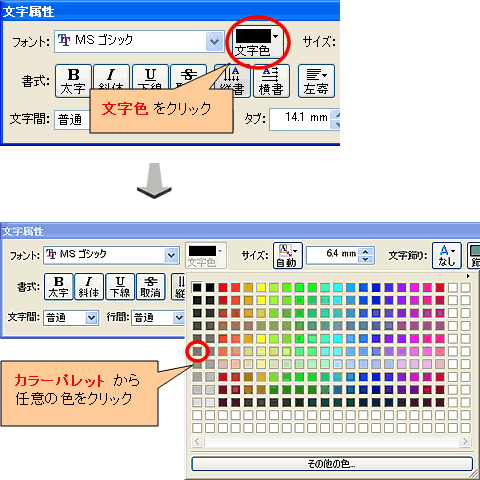Increase size with the 6.4 mm spinner up arrow
The height and width of the screenshot is (480, 480).
(x=366, y=252)
